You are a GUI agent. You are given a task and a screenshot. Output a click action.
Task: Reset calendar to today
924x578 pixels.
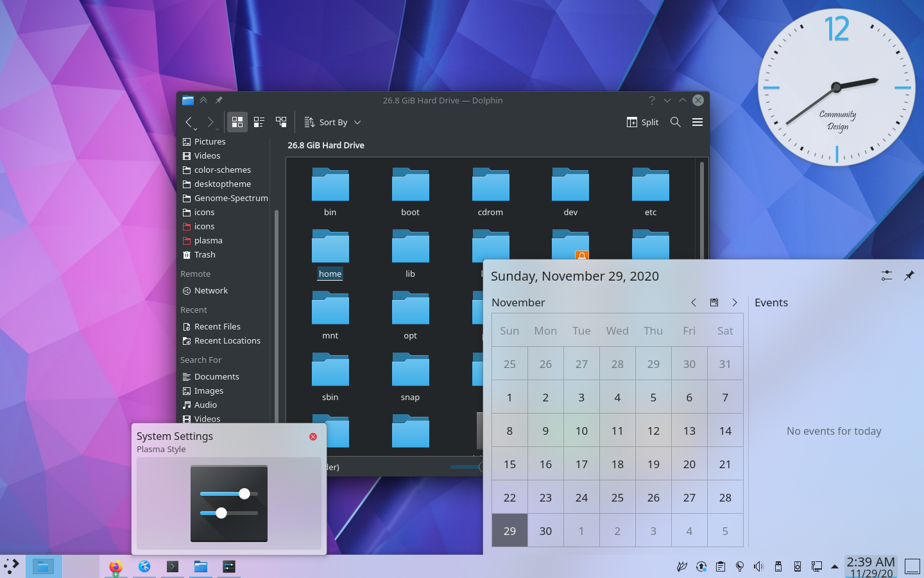click(714, 302)
